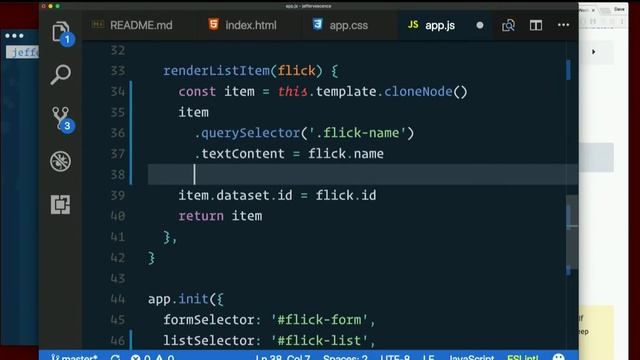Screen dimensions: 640x360
Task: Open errors and warnings count in status bar
Action: coord(153,358)
